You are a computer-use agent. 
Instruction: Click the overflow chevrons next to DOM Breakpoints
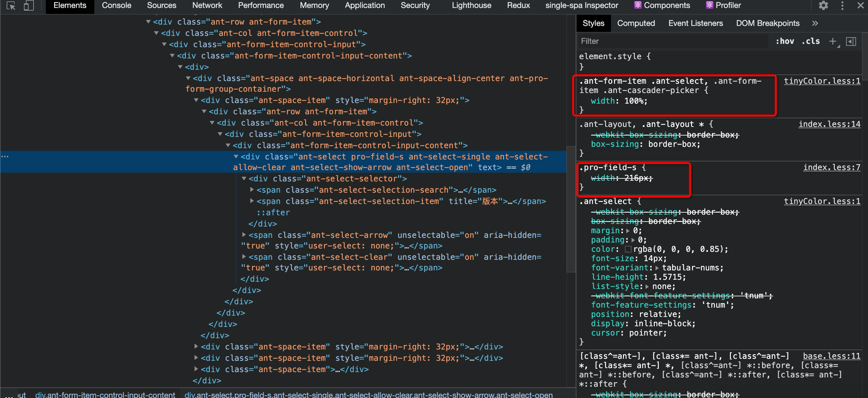815,23
